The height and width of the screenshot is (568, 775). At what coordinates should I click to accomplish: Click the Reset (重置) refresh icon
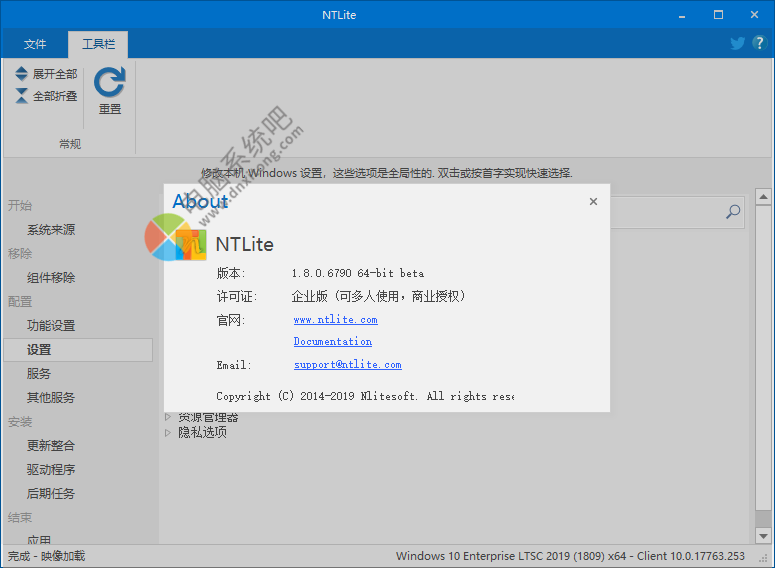110,82
